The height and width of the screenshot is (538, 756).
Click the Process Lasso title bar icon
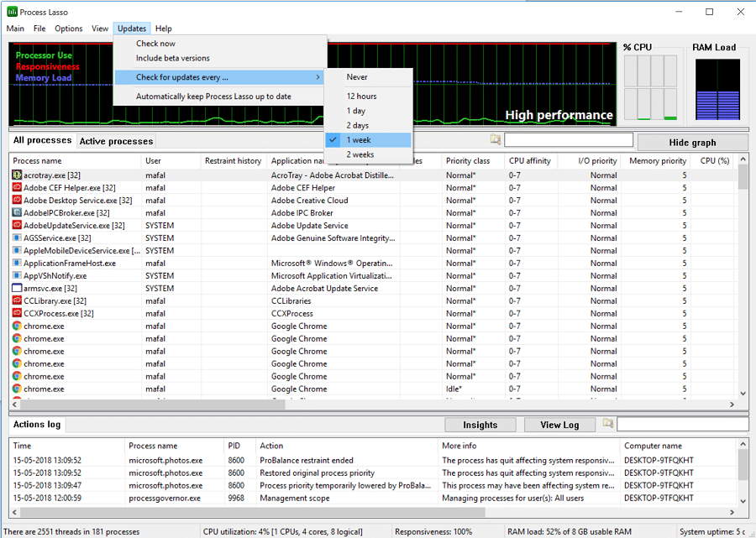click(12, 12)
